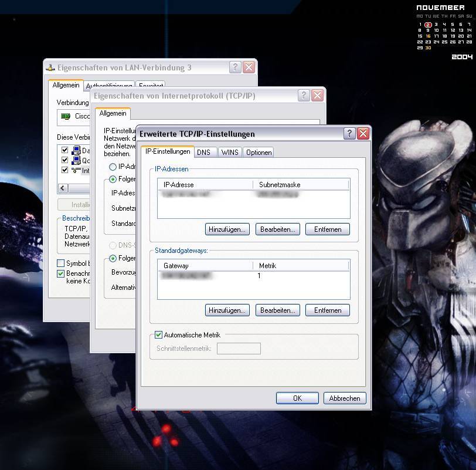Select the blurred gateway row with metric 1
This screenshot has height=470, width=476.
point(253,276)
